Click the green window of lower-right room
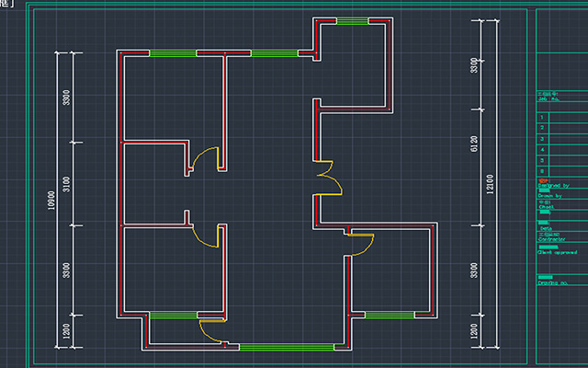588x368 pixels. [390, 315]
